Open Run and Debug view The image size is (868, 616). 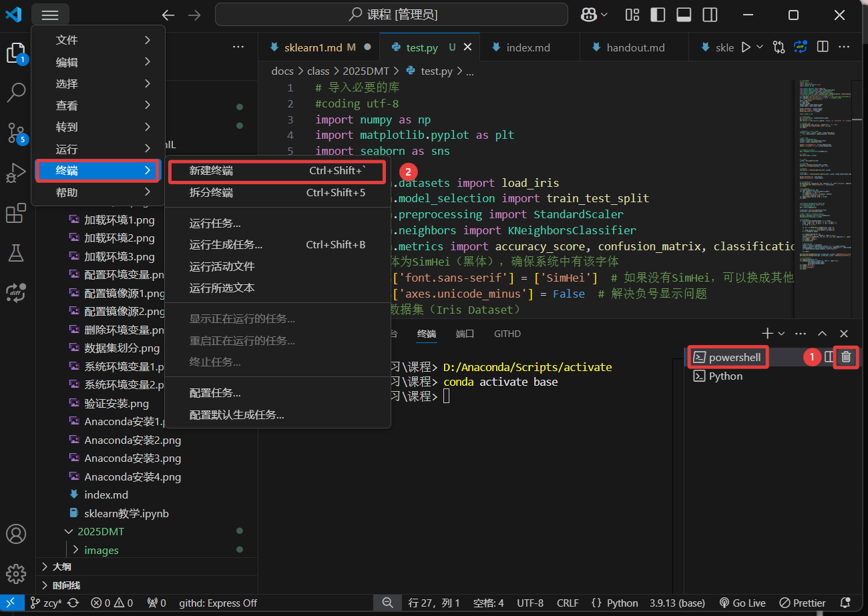pos(15,173)
